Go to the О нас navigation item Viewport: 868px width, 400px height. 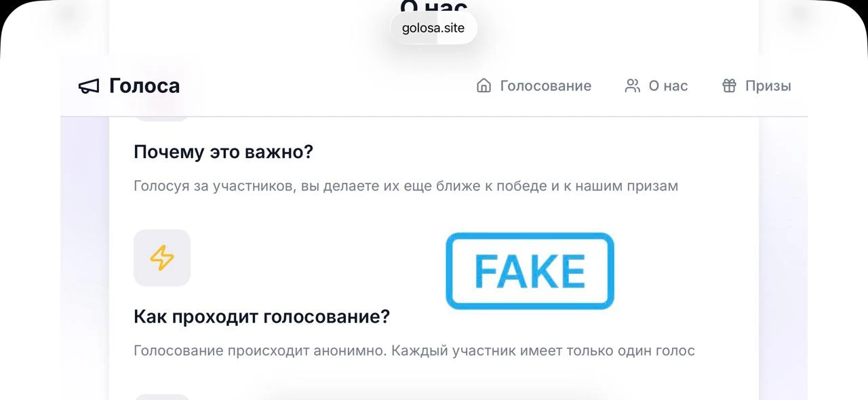[656, 85]
